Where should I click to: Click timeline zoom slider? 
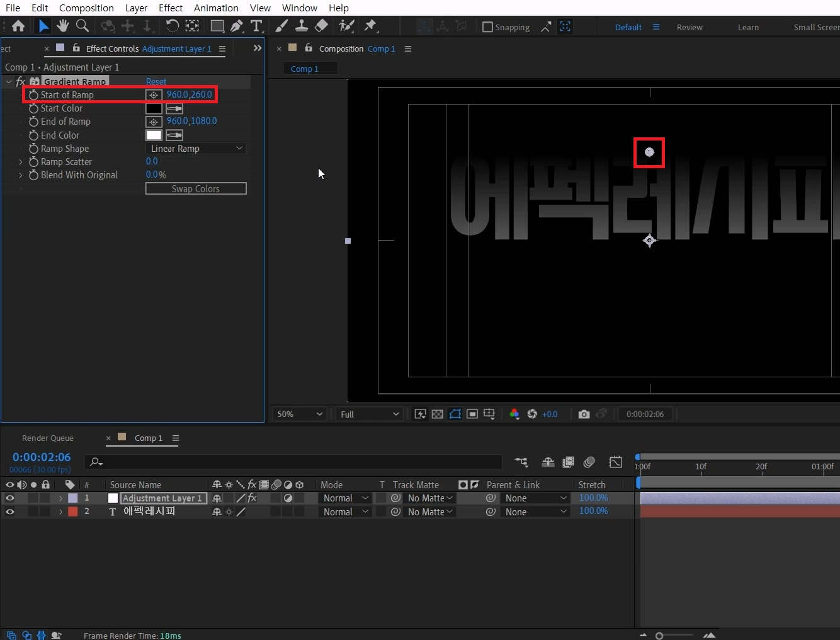click(659, 636)
